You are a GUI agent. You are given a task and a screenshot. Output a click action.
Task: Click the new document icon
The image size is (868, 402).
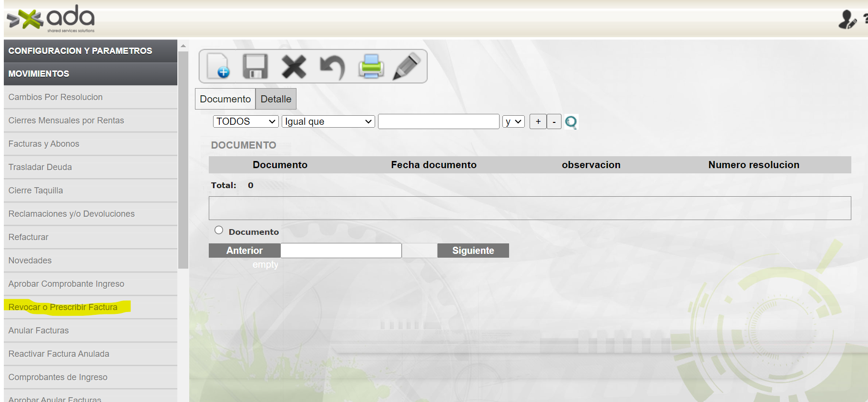(x=218, y=66)
